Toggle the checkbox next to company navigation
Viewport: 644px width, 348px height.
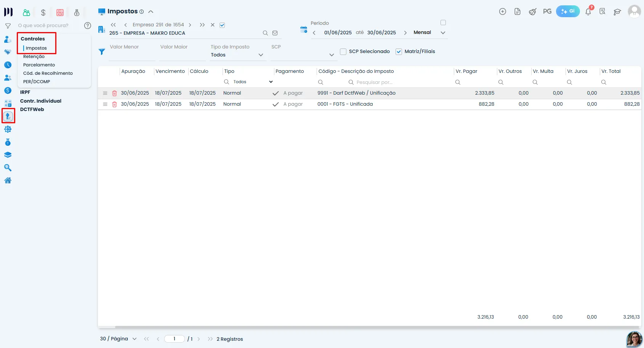[222, 25]
